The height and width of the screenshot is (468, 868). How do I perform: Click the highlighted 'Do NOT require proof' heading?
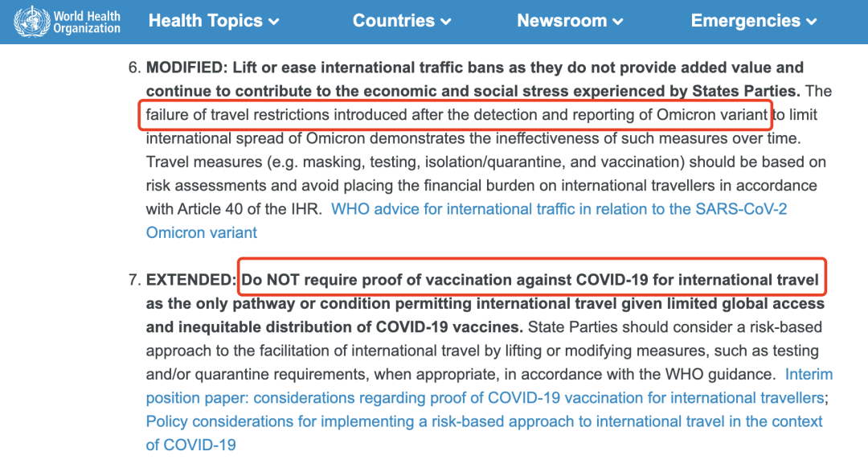(x=530, y=280)
